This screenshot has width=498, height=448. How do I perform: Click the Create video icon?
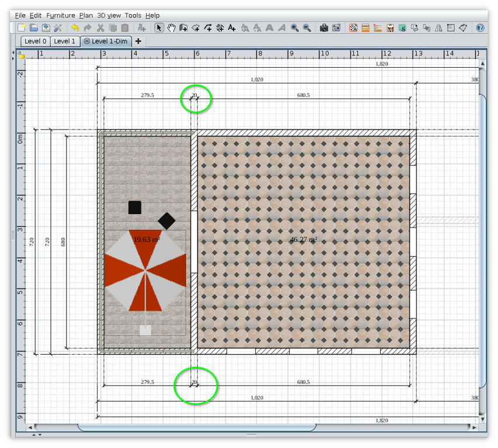coord(336,28)
